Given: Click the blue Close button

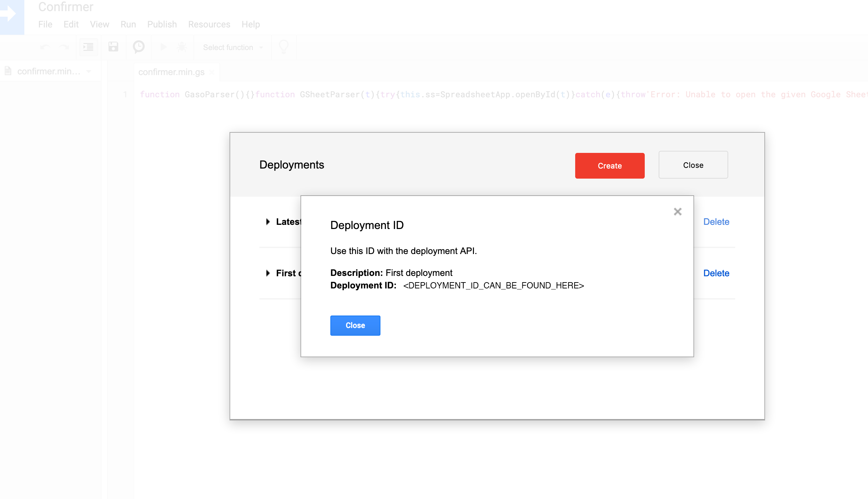Looking at the screenshot, I should point(355,325).
